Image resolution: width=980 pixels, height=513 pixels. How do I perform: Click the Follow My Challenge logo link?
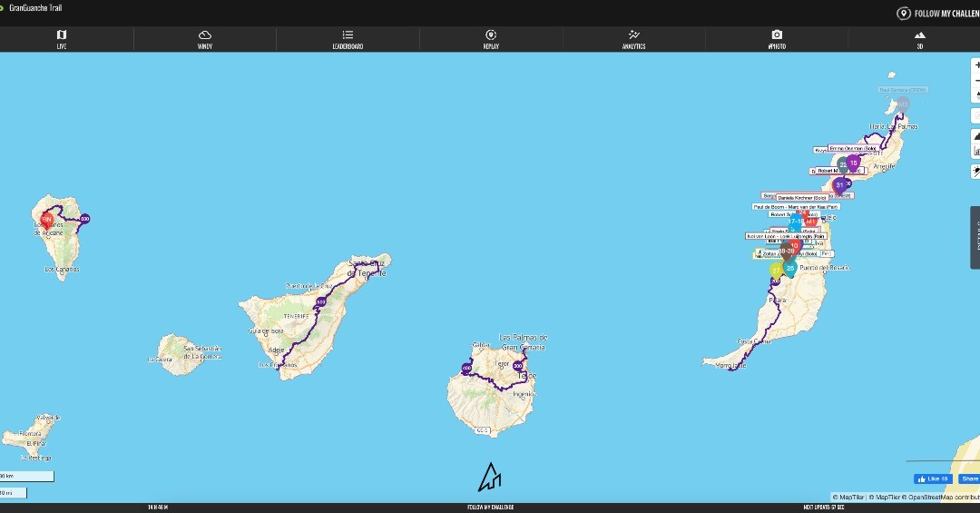[937, 13]
